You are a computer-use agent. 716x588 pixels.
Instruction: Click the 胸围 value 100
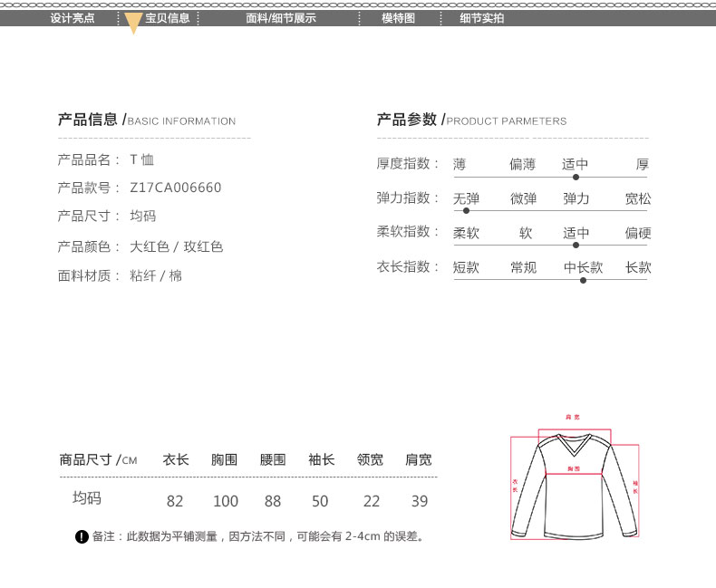226,501
